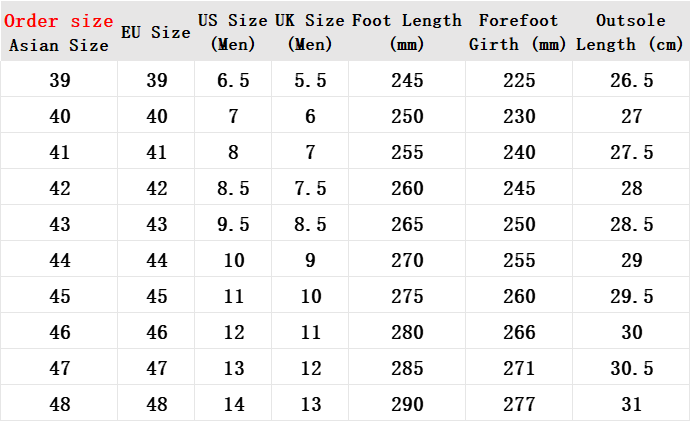Click the forefoot girth 266 cell
690x421 pixels.
pyautogui.click(x=519, y=333)
